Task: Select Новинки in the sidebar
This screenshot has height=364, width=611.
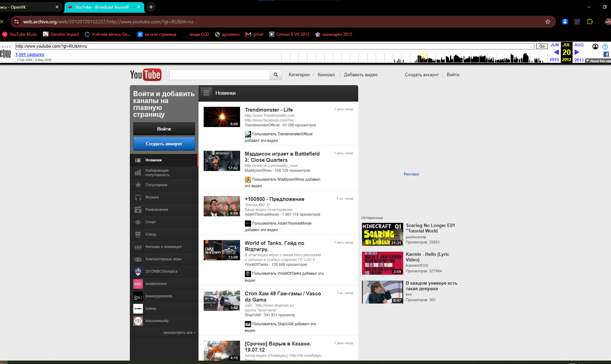Action: point(164,160)
